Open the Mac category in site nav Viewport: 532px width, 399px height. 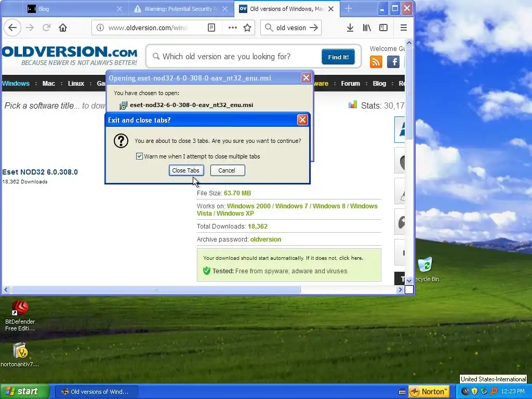pyautogui.click(x=48, y=84)
